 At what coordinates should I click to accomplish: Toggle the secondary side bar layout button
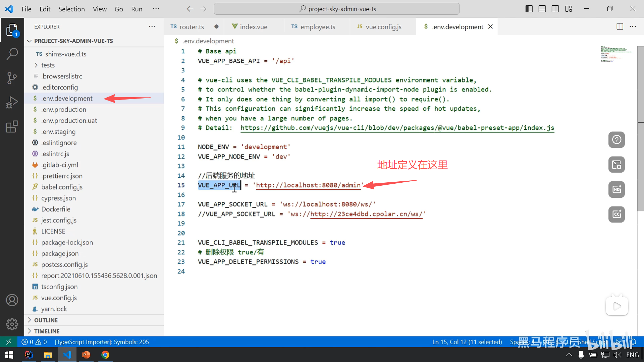point(555,9)
